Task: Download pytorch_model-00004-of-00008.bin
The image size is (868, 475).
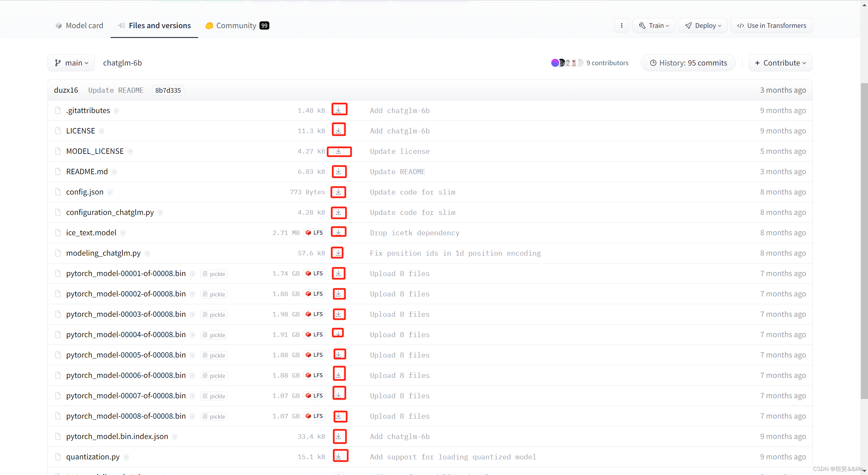Action: [339, 334]
